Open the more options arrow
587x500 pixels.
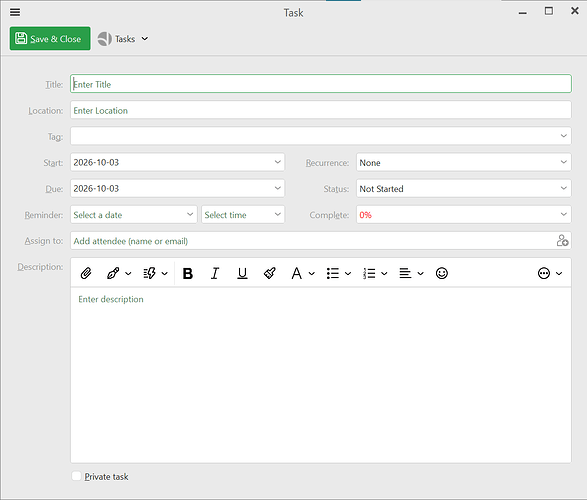559,274
